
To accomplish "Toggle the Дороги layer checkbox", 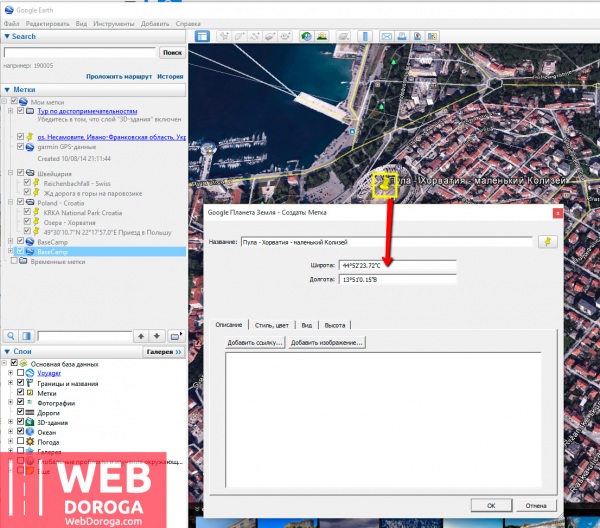I will point(21,412).
